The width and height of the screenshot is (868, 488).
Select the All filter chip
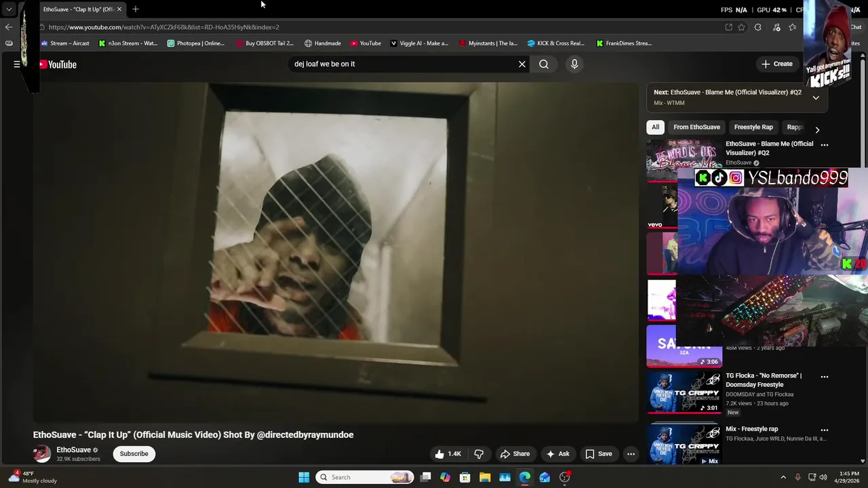(x=655, y=127)
